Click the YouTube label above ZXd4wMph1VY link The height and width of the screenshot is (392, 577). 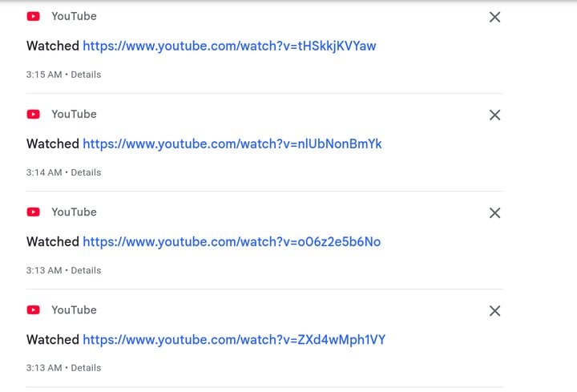74,310
